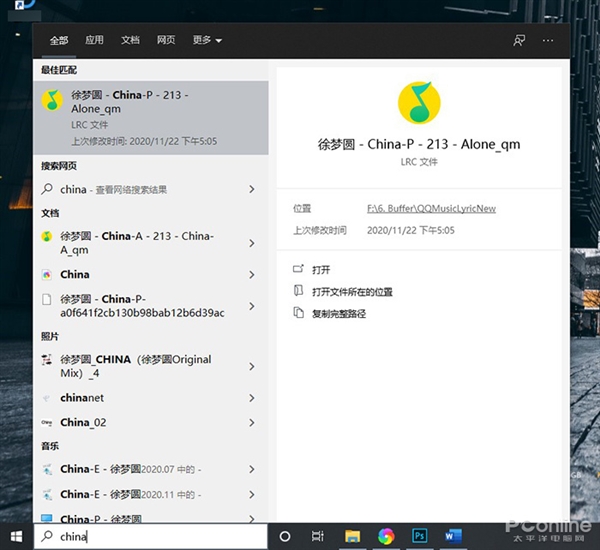
Task: Focus the taskbar search box containing china
Action: 151,536
